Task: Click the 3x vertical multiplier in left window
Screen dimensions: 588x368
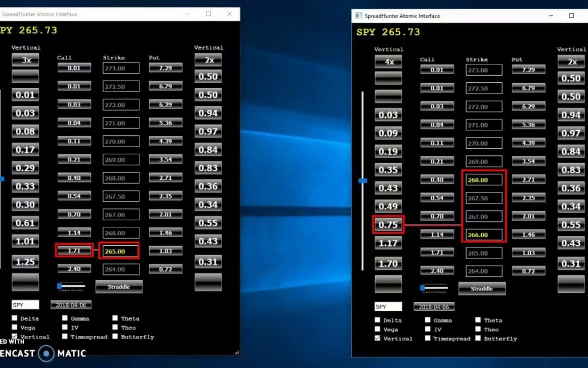Action: tap(26, 60)
